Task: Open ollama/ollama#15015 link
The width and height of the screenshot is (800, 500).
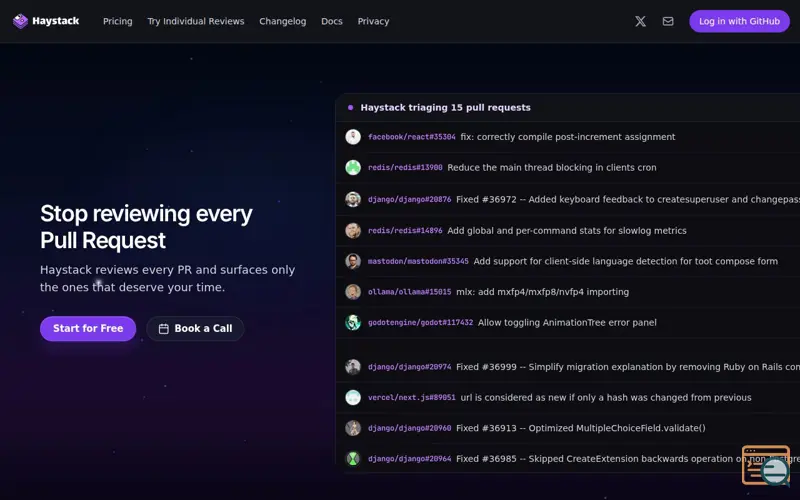Action: click(x=410, y=292)
